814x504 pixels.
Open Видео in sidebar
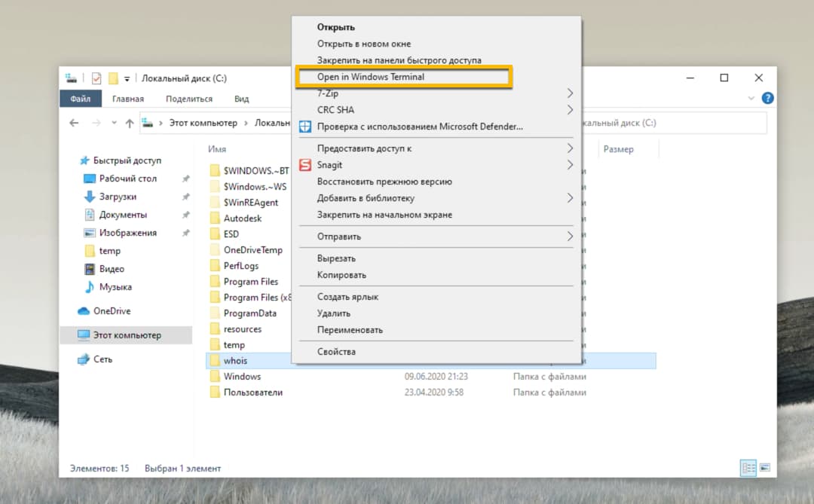click(105, 269)
